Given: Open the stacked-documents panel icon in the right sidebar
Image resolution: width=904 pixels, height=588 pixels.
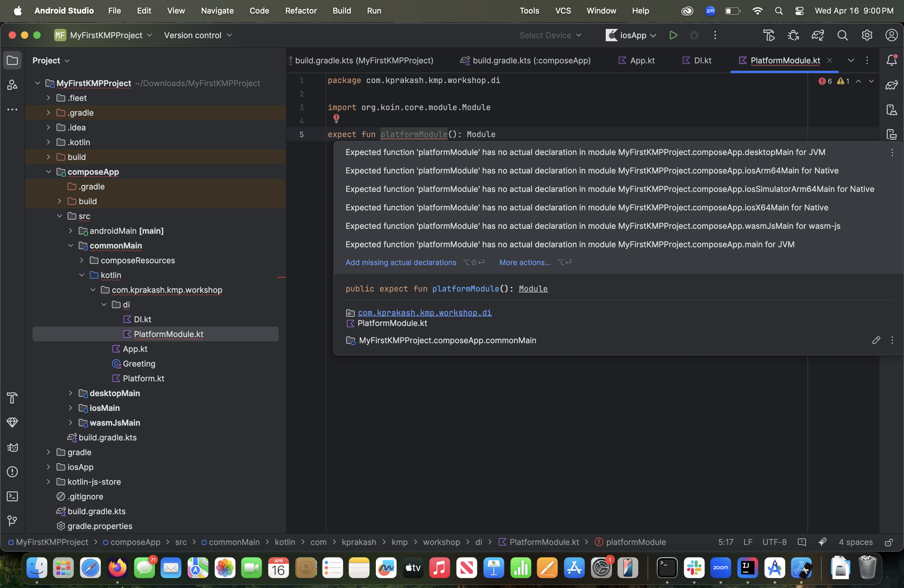Looking at the screenshot, I should (x=891, y=134).
